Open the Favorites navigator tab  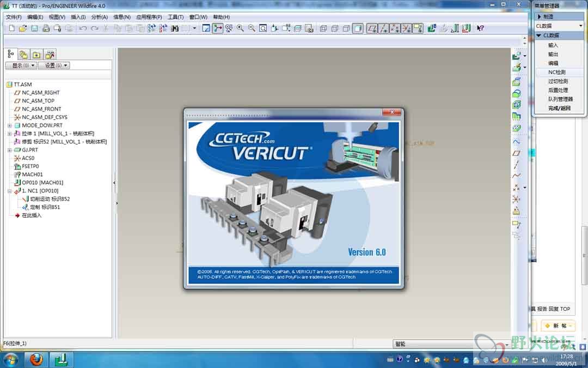pos(36,55)
